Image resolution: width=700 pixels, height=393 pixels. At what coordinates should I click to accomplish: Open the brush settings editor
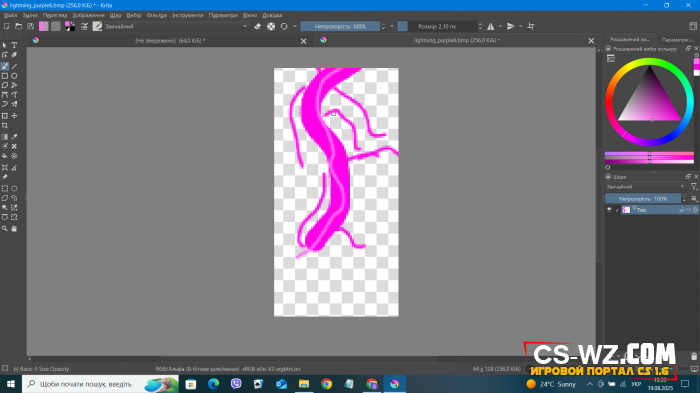84,26
